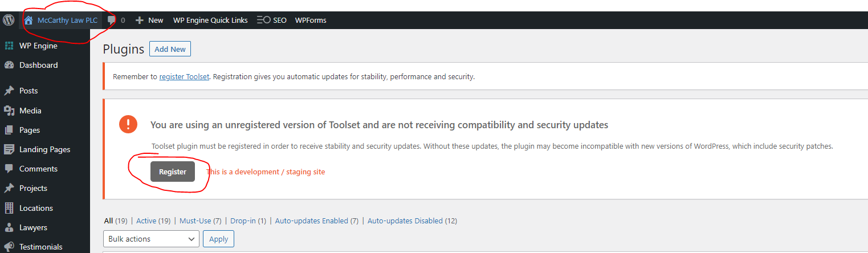Click the Posts pushpin icon

click(9, 91)
